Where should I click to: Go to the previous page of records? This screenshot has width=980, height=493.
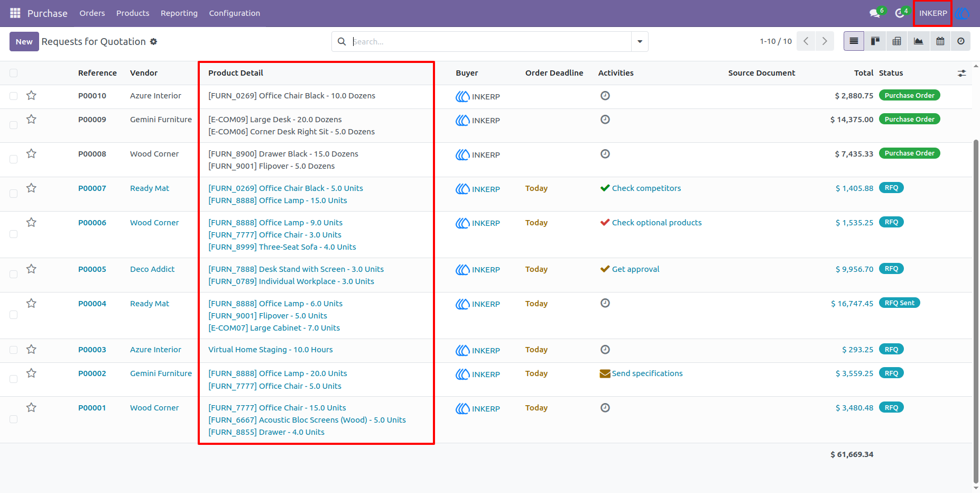click(806, 41)
